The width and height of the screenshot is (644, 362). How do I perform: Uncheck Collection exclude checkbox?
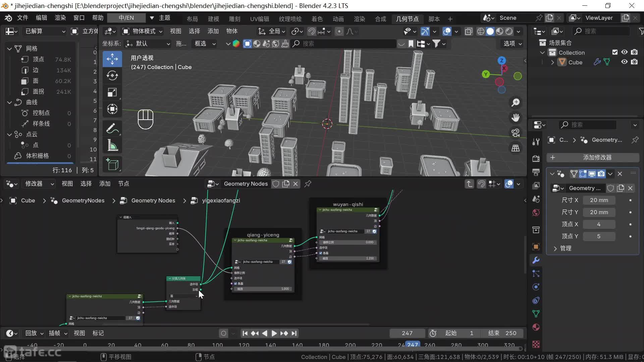pos(615,52)
